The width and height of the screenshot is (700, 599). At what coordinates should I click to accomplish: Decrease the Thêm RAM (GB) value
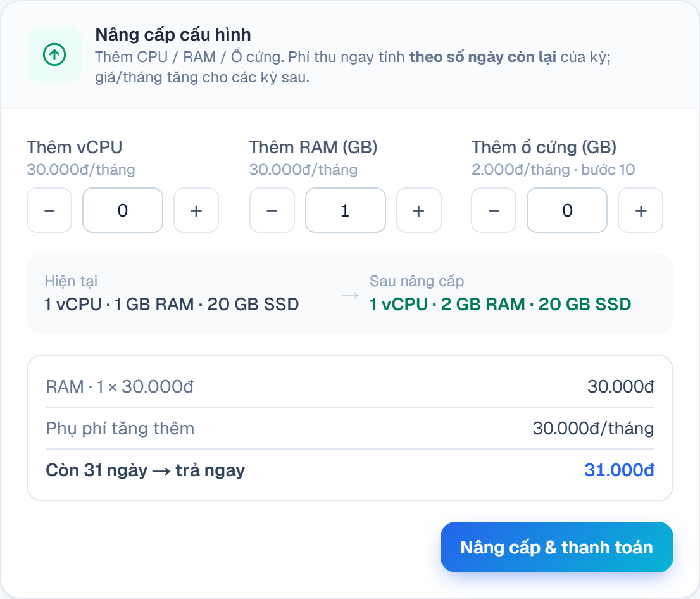(272, 210)
